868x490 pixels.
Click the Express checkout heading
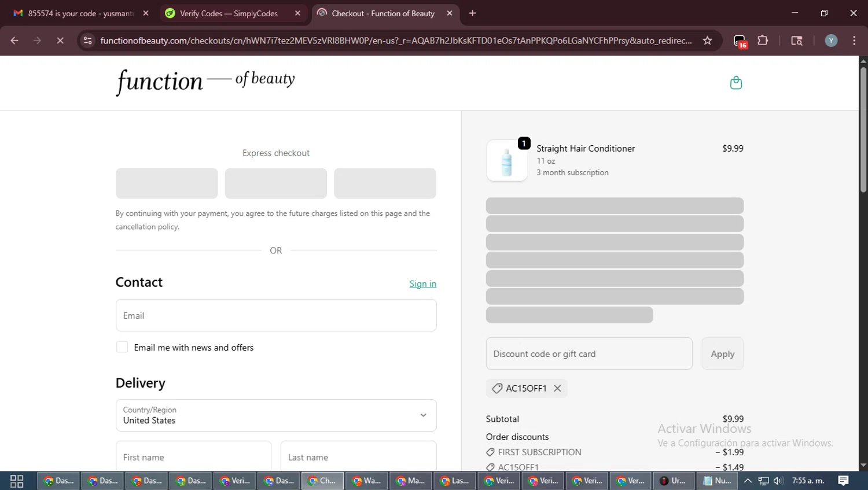[x=276, y=153]
